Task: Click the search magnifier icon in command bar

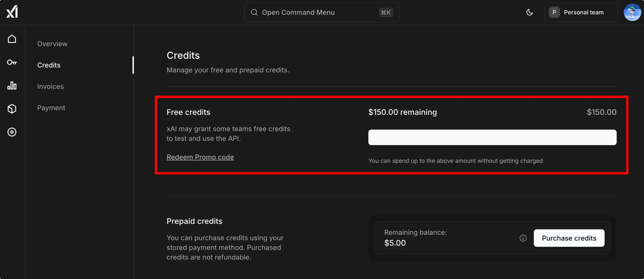Action: click(x=254, y=12)
